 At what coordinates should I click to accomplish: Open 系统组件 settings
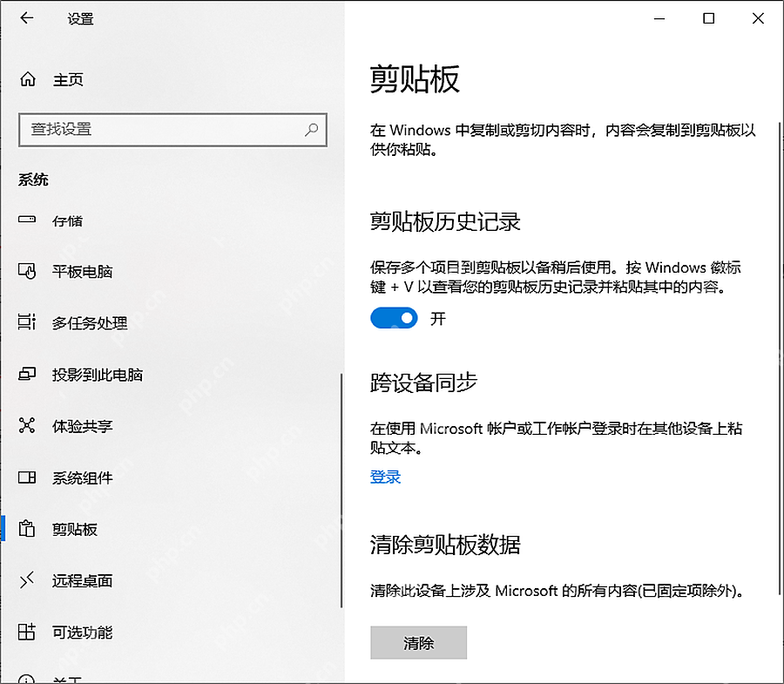point(83,478)
